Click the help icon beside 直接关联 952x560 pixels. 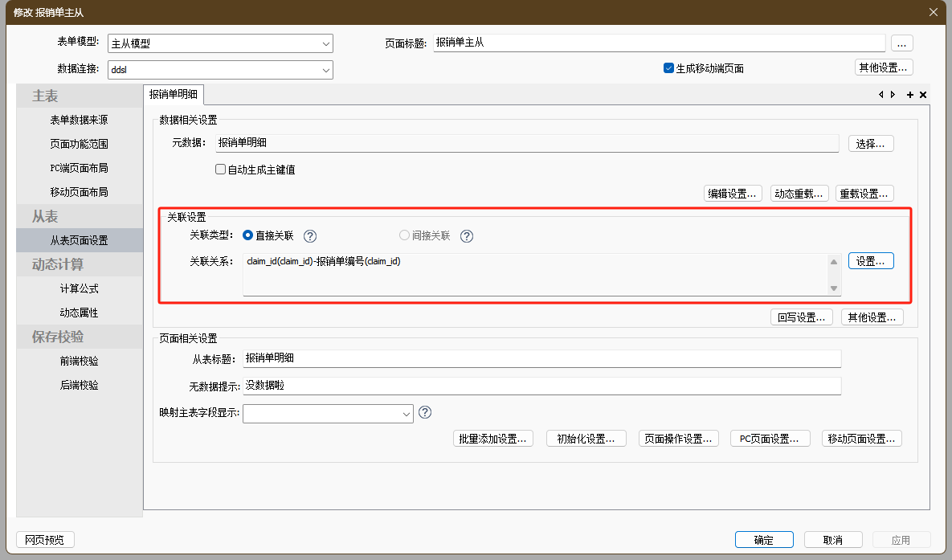click(x=310, y=236)
